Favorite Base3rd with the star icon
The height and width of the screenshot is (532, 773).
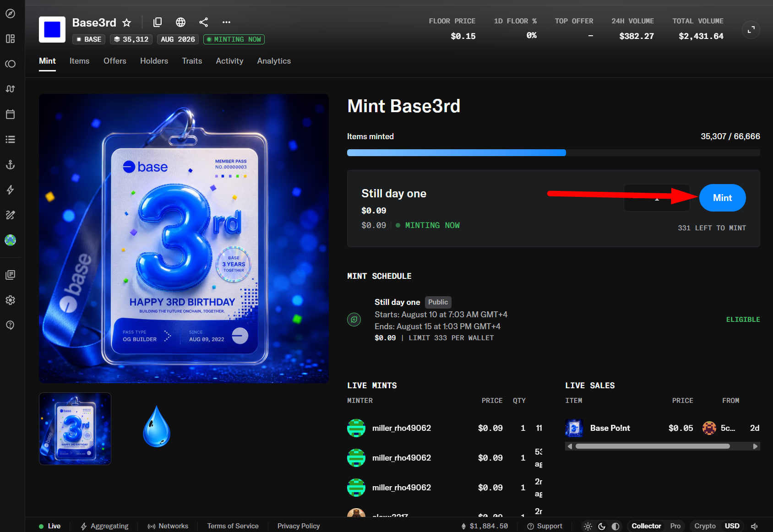[x=127, y=22]
